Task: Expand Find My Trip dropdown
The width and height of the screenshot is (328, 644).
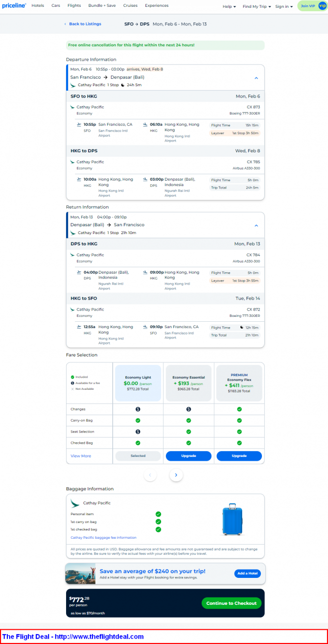Action: pyautogui.click(x=257, y=7)
